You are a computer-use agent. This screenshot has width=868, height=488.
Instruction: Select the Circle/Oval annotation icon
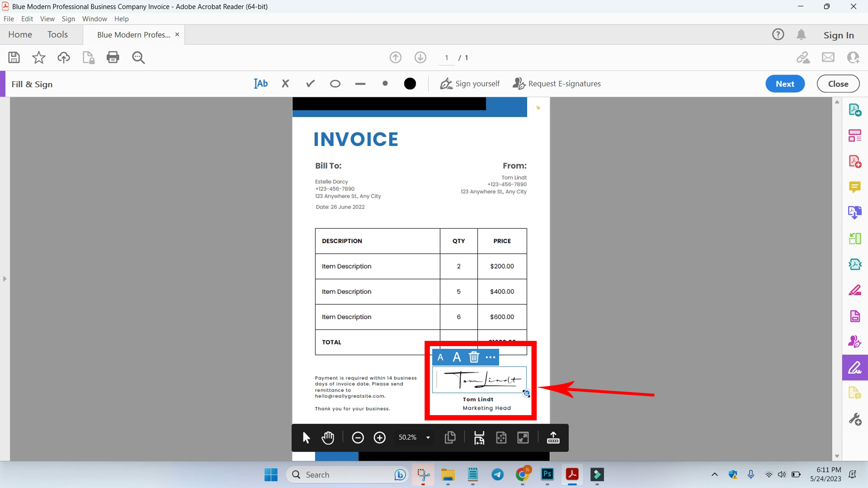(x=335, y=84)
